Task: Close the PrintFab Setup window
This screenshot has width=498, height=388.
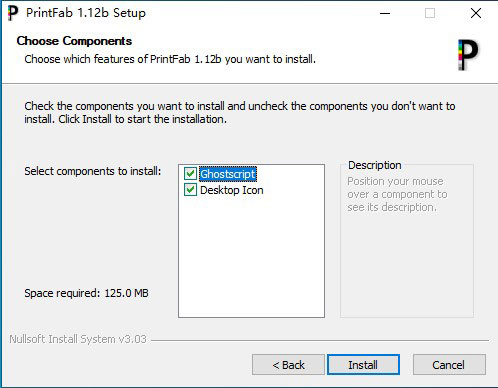Action: tap(476, 13)
